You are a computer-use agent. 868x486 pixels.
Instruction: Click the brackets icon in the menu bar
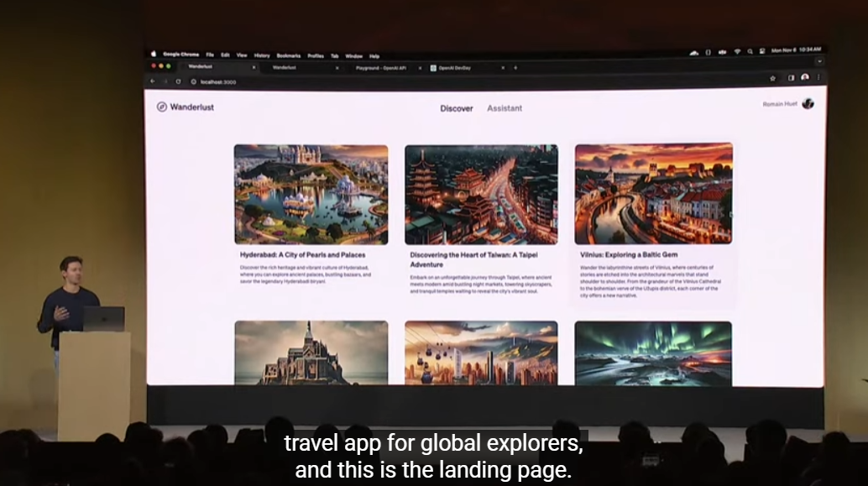pos(708,52)
